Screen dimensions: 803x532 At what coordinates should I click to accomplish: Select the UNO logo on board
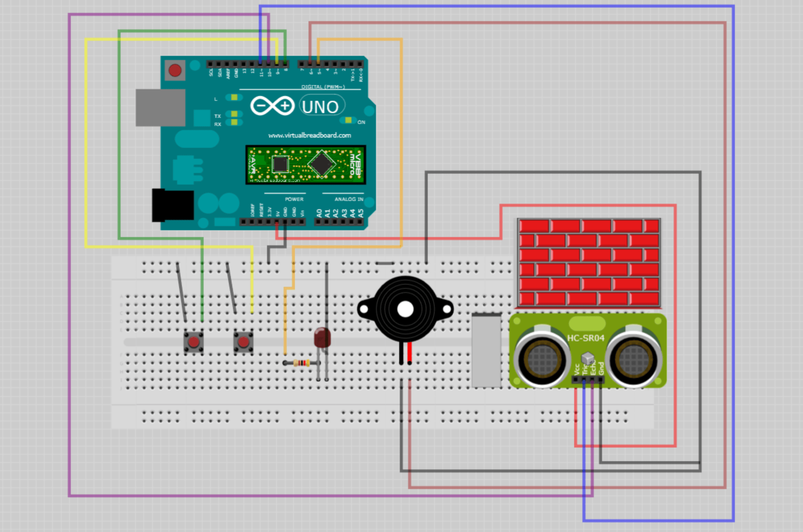pos(320,107)
